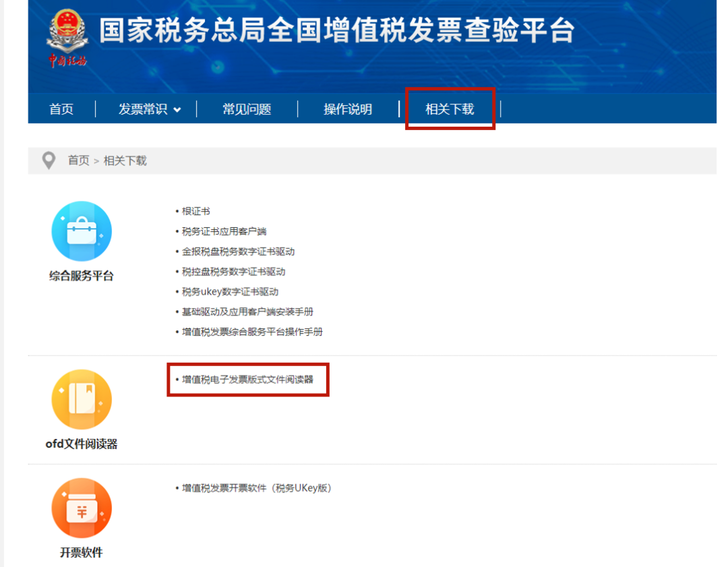The height and width of the screenshot is (567, 728).
Task: Open the 税控盘税务数字证书驱动 link
Action: pyautogui.click(x=233, y=271)
